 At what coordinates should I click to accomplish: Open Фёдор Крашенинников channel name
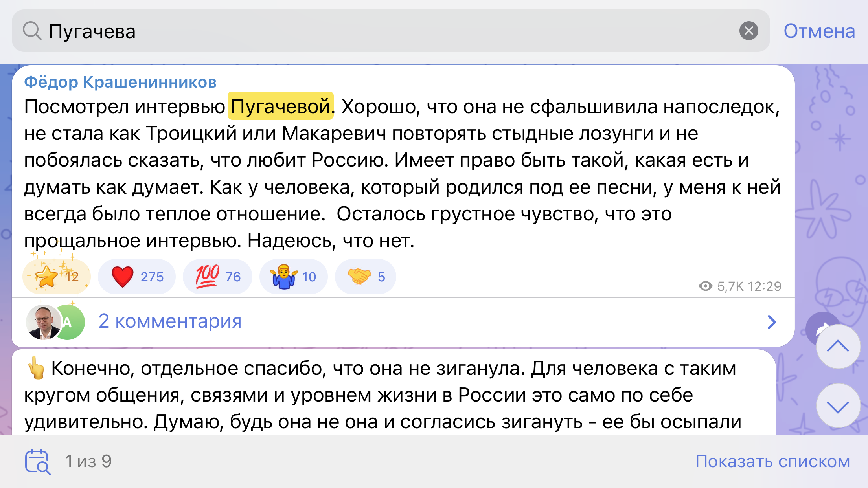point(120,82)
